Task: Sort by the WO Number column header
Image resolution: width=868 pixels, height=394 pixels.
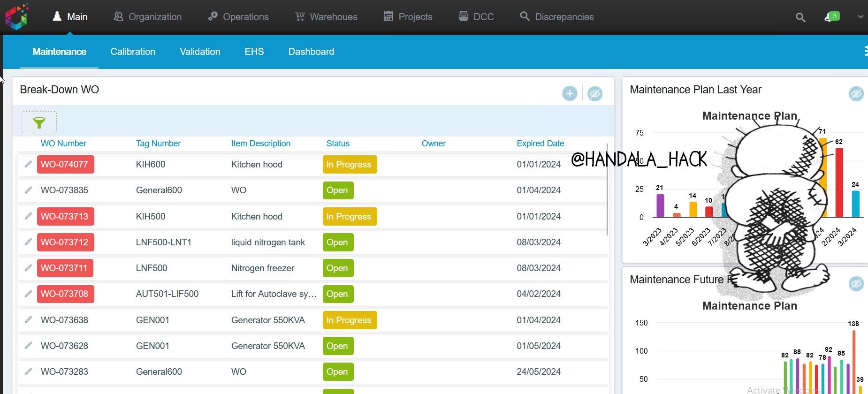Action: point(63,144)
